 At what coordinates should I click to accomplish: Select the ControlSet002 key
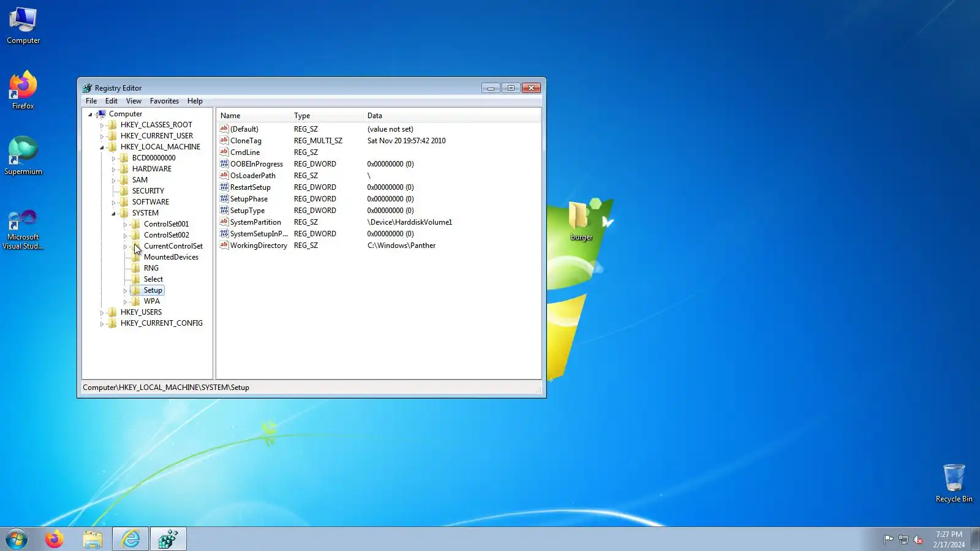167,235
